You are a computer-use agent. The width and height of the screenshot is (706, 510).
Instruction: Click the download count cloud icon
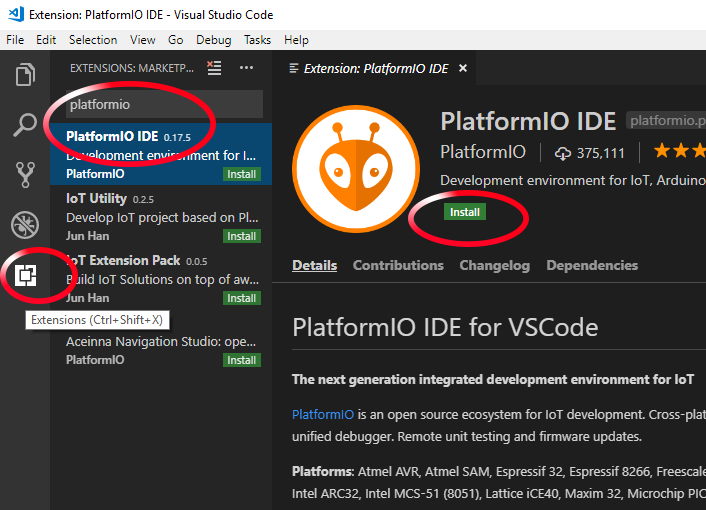(562, 153)
